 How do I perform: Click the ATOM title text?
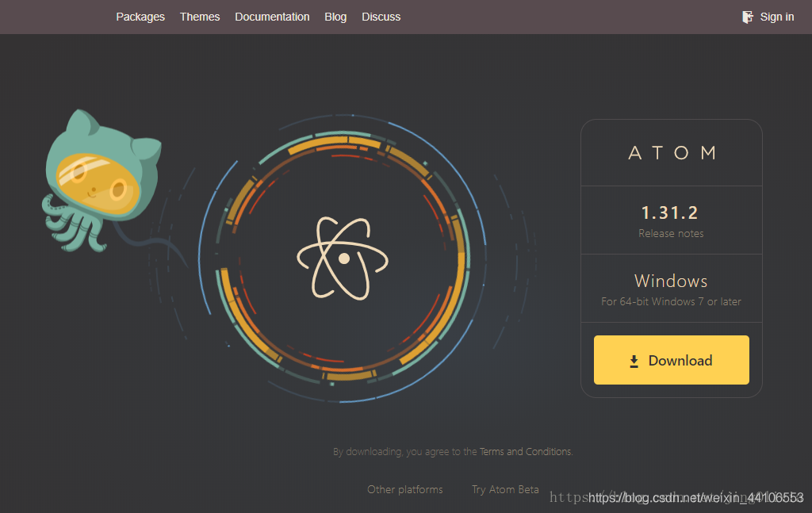672,153
